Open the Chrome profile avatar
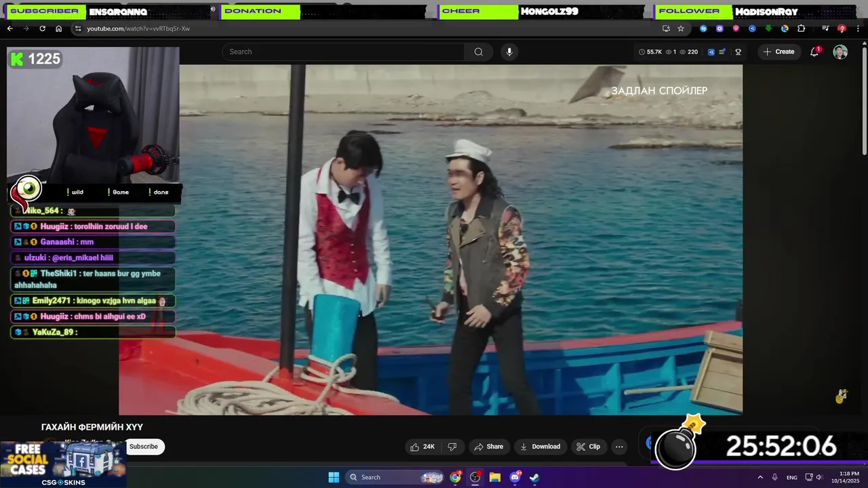 842,28
